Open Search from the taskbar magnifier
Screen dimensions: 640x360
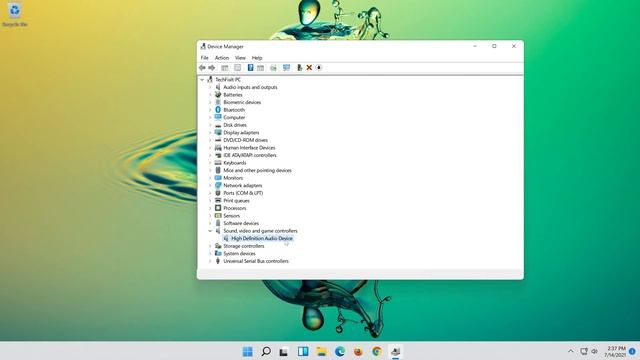266,351
